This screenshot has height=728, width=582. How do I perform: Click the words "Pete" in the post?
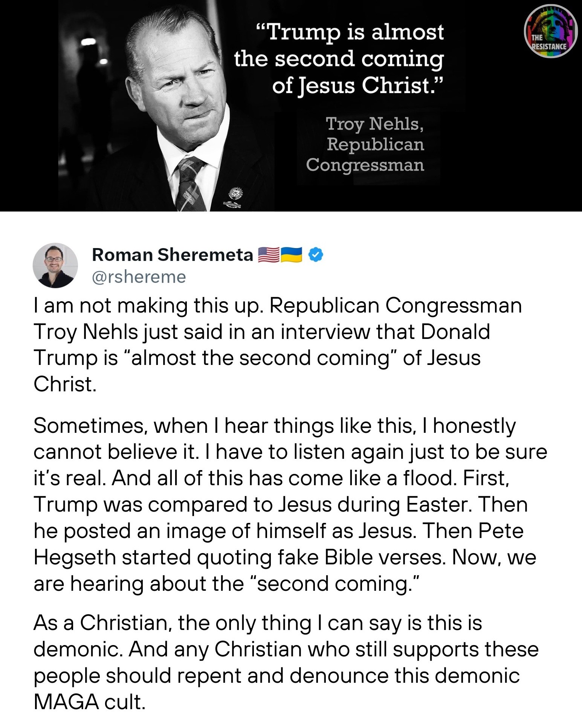point(501,531)
